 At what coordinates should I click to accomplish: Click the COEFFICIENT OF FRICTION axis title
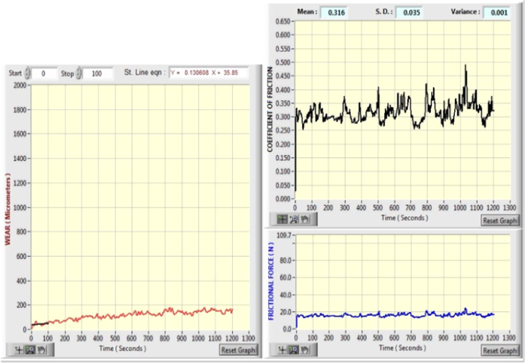pyautogui.click(x=270, y=109)
